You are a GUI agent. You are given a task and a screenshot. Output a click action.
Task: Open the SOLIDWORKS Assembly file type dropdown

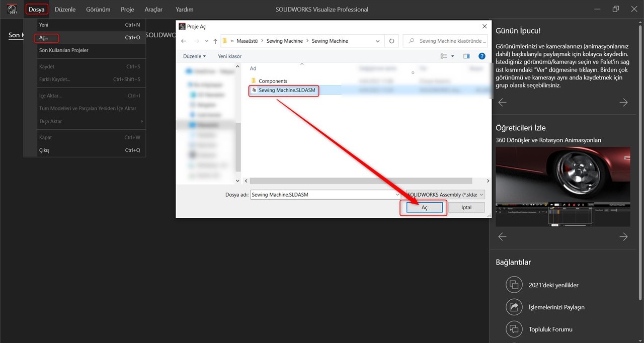tap(445, 195)
